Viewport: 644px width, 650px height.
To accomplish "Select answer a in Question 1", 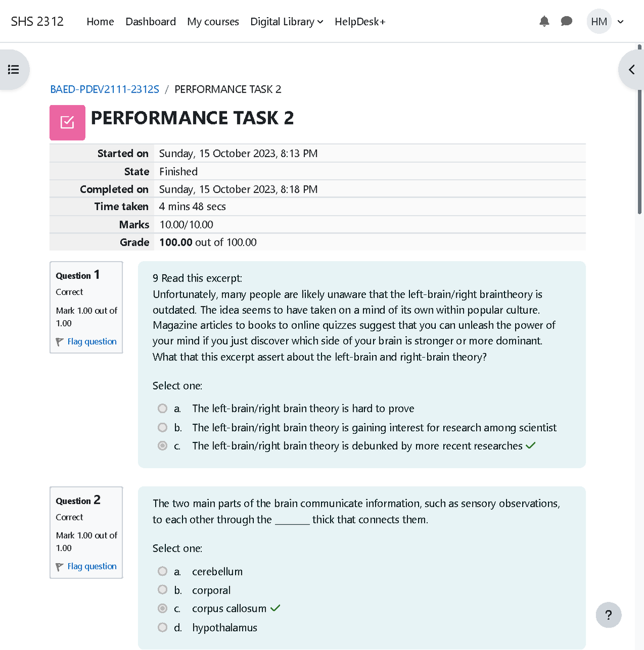I will point(162,408).
